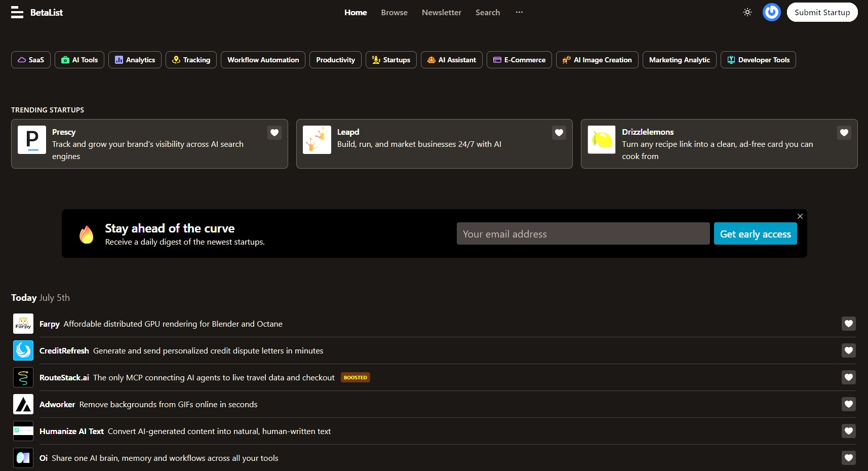
Task: Select the Startups topic tag
Action: coord(391,60)
